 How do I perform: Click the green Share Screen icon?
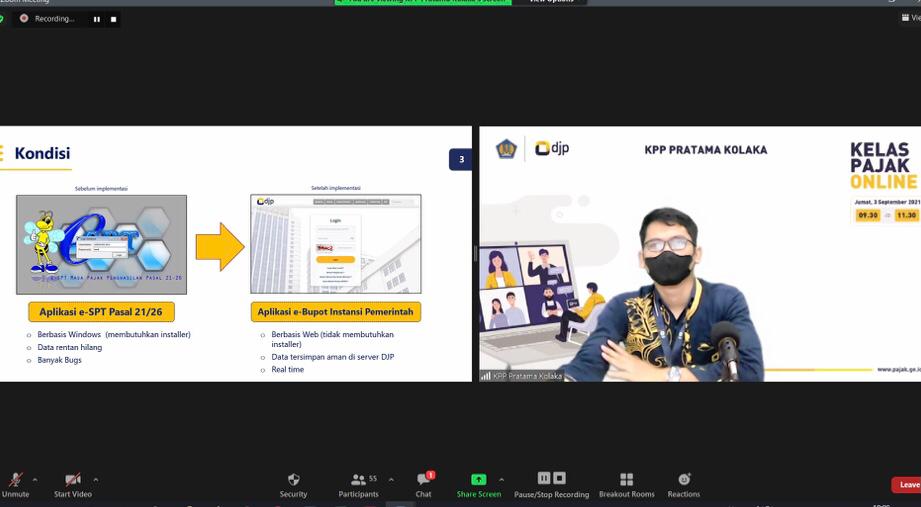pyautogui.click(x=478, y=480)
